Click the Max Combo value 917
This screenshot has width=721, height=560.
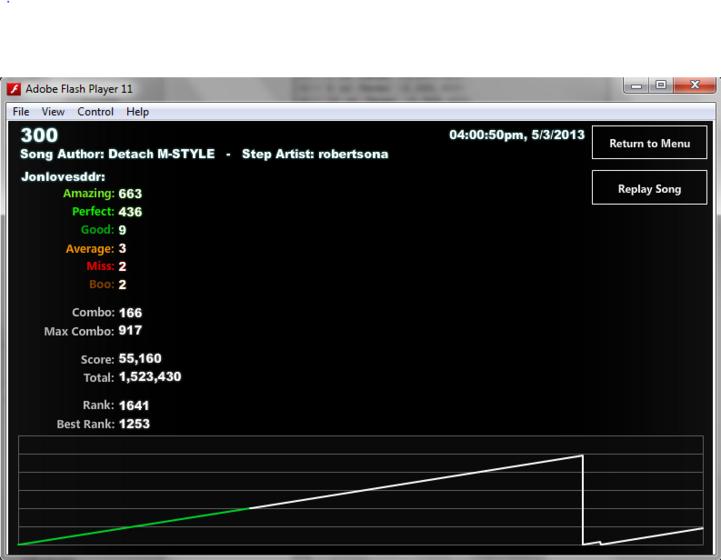point(130,331)
